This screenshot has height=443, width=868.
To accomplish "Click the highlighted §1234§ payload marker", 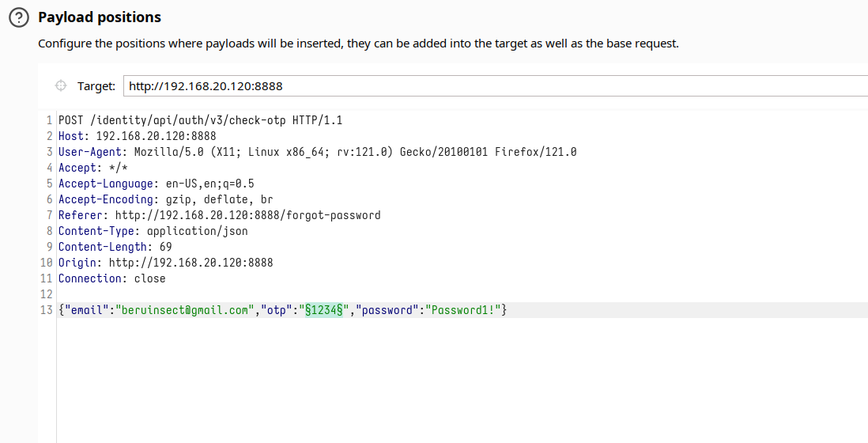I will pyautogui.click(x=326, y=310).
